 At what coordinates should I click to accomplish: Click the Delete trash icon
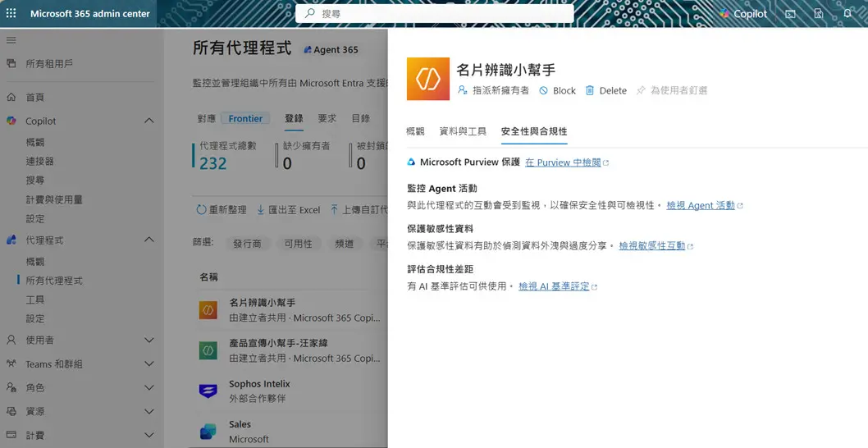[590, 90]
